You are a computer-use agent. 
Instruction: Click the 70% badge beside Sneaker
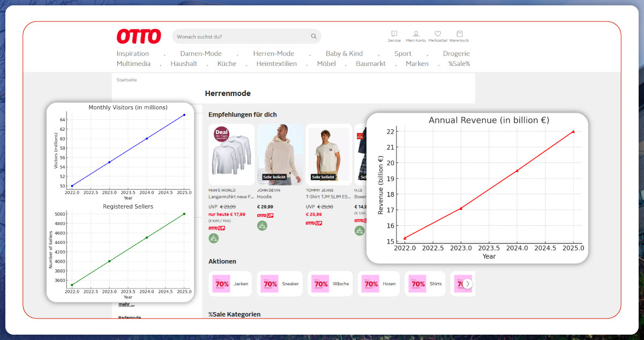270,284
